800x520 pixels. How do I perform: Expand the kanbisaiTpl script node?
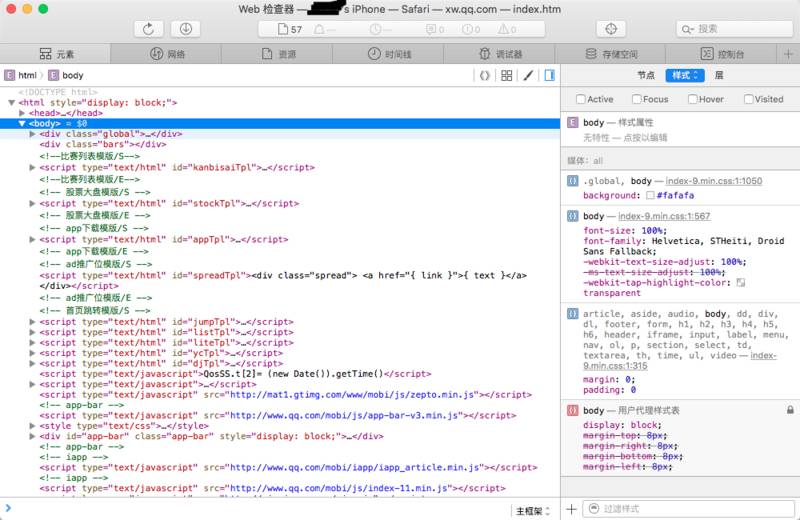(33, 167)
